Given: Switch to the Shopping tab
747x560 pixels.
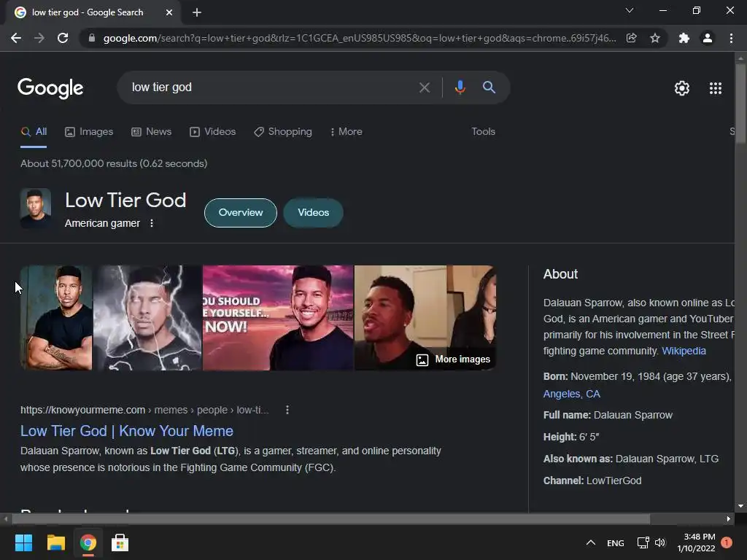Looking at the screenshot, I should coord(283,132).
